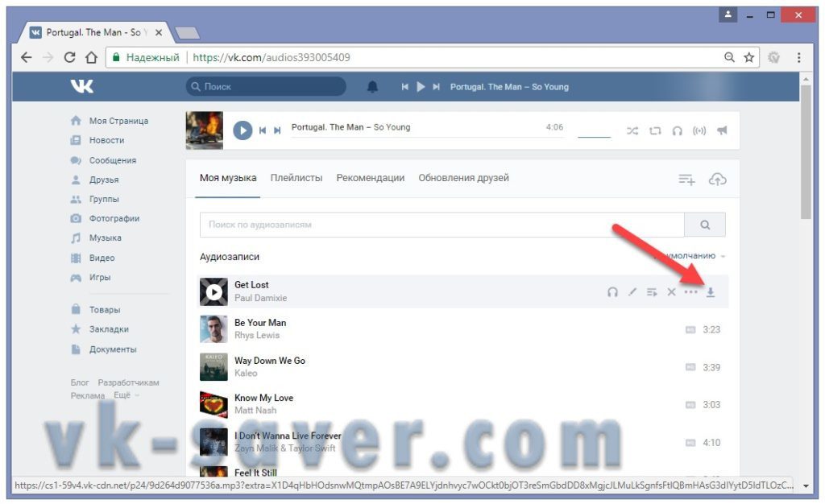Click the Way Down We Go cover
Image resolution: width=825 pixels, height=504 pixels.
click(x=214, y=367)
